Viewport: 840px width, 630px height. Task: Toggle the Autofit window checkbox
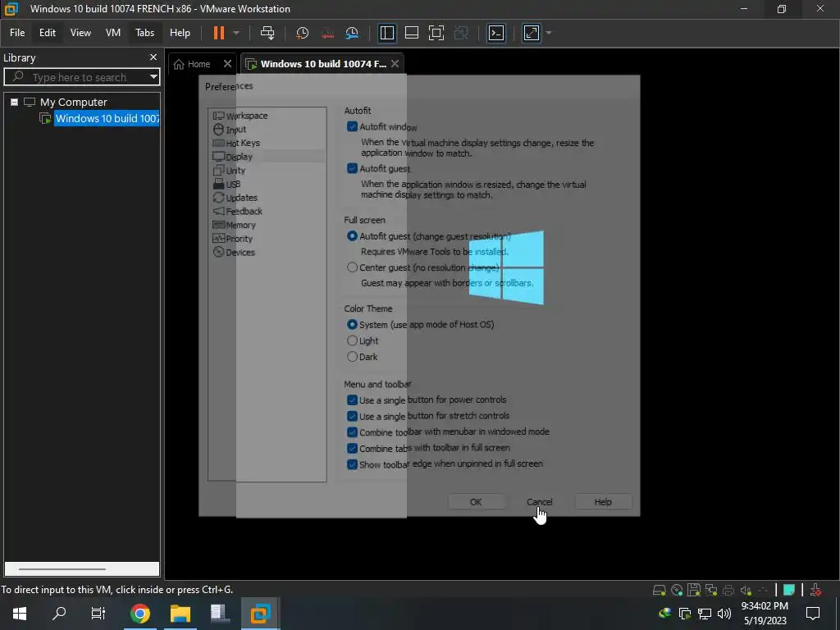click(x=352, y=126)
